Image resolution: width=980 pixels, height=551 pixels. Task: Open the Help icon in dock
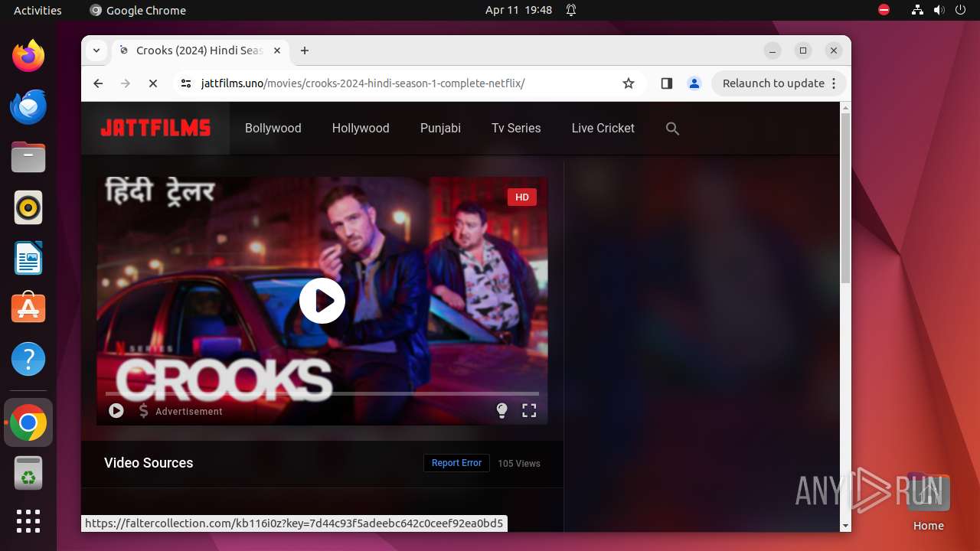point(28,359)
